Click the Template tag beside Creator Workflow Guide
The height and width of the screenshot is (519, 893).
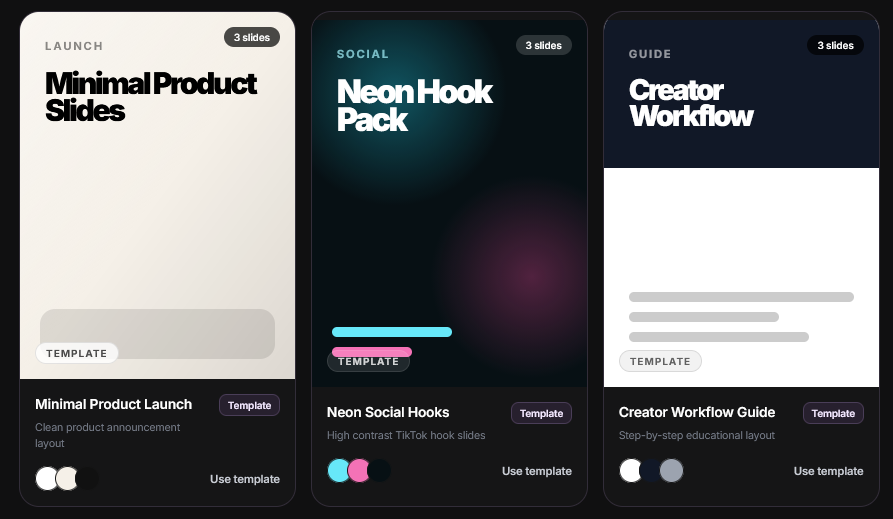pos(833,413)
